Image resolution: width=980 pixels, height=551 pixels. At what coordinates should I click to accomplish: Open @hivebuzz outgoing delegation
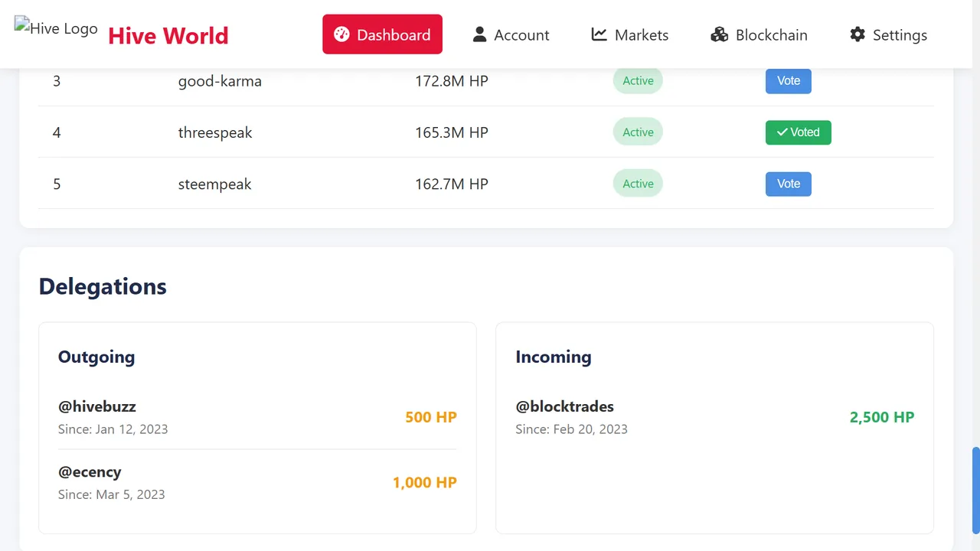pyautogui.click(x=97, y=406)
